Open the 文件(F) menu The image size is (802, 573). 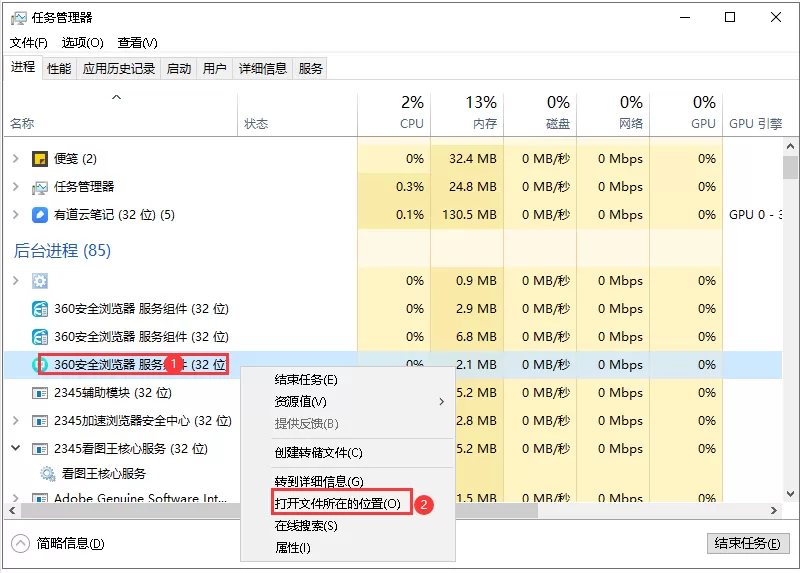pyautogui.click(x=29, y=43)
